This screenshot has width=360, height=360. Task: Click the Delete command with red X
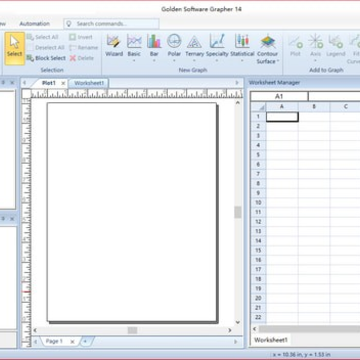(x=82, y=58)
